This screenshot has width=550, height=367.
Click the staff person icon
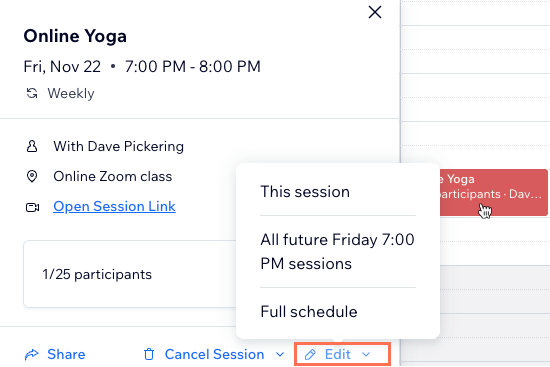pos(32,146)
